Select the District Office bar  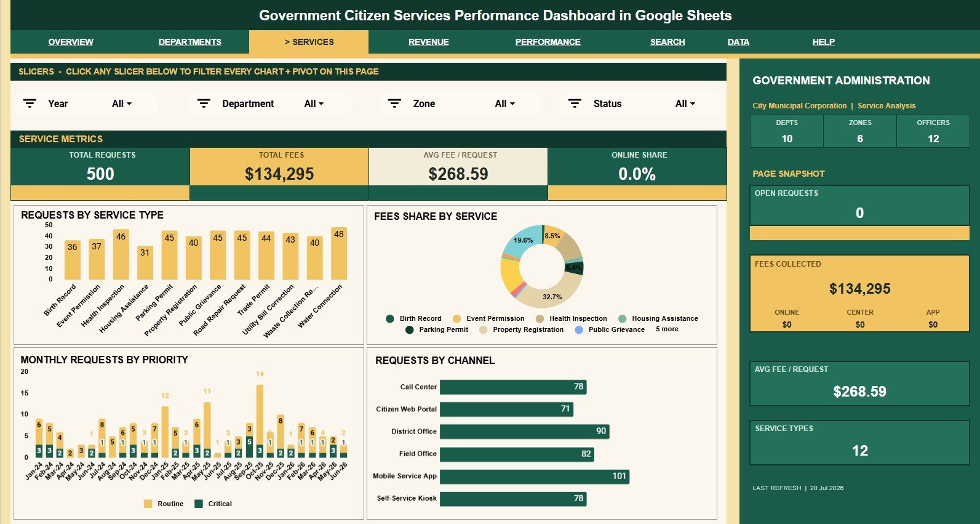[525, 431]
